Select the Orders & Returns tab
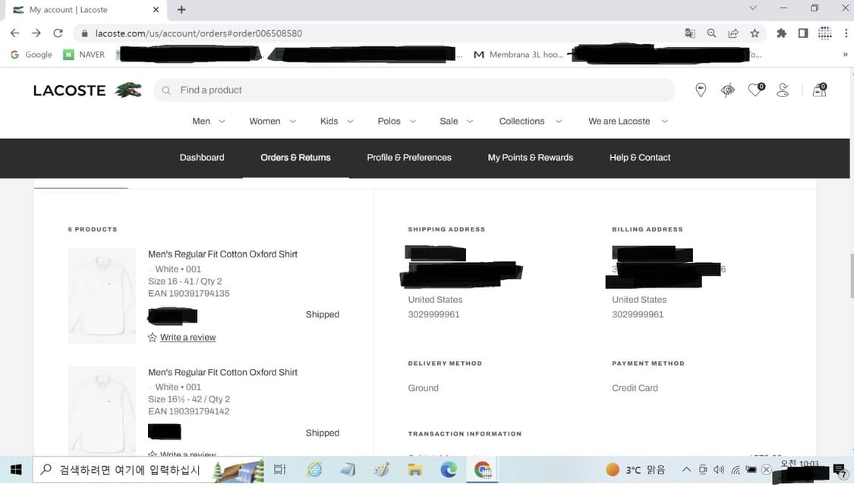This screenshot has height=504, width=854. 296,157
